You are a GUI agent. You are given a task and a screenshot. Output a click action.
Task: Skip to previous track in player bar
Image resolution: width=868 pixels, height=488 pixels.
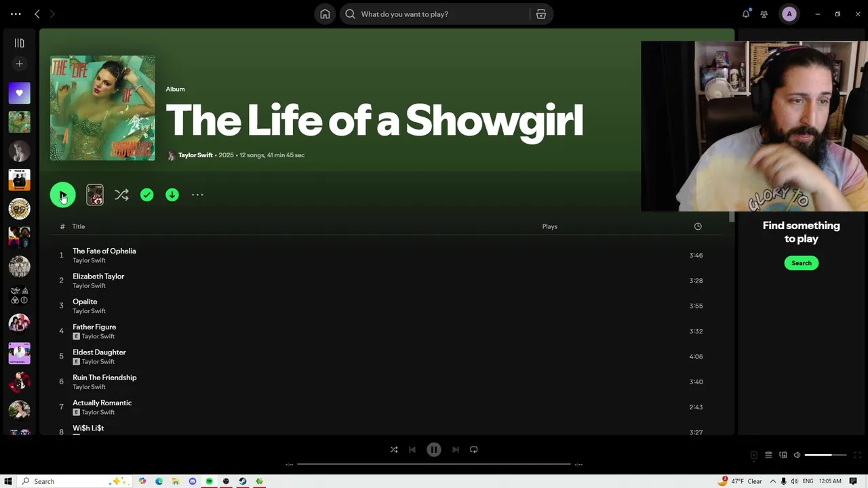pos(412,449)
